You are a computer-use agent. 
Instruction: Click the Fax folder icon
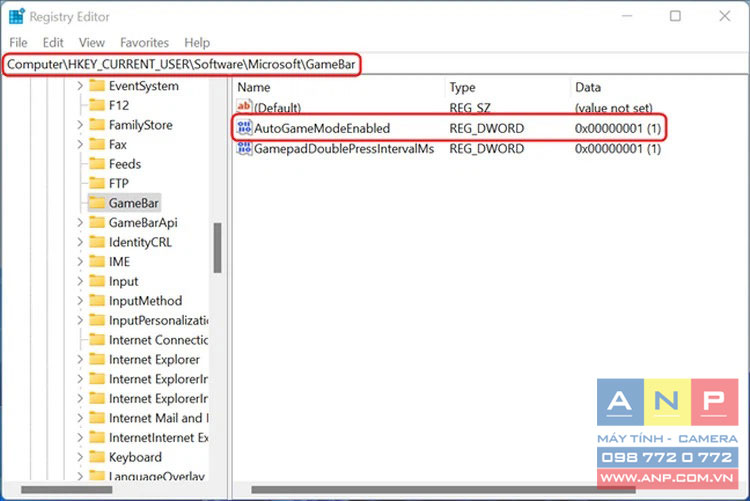point(97,144)
